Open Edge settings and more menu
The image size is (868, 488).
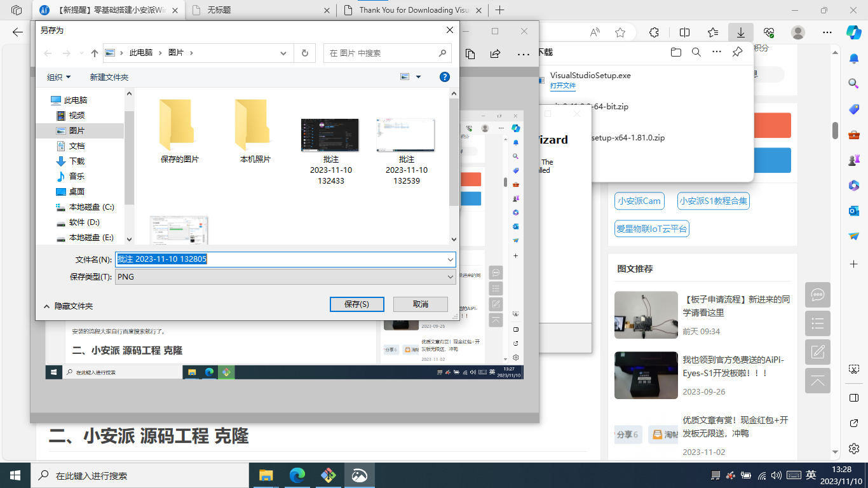pyautogui.click(x=827, y=32)
